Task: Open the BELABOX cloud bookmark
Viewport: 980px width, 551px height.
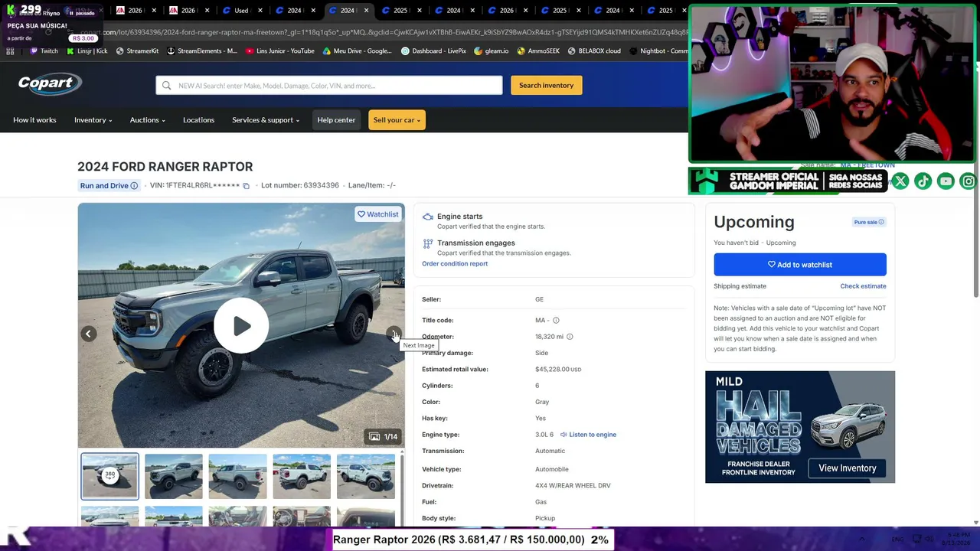Action: [x=594, y=51]
